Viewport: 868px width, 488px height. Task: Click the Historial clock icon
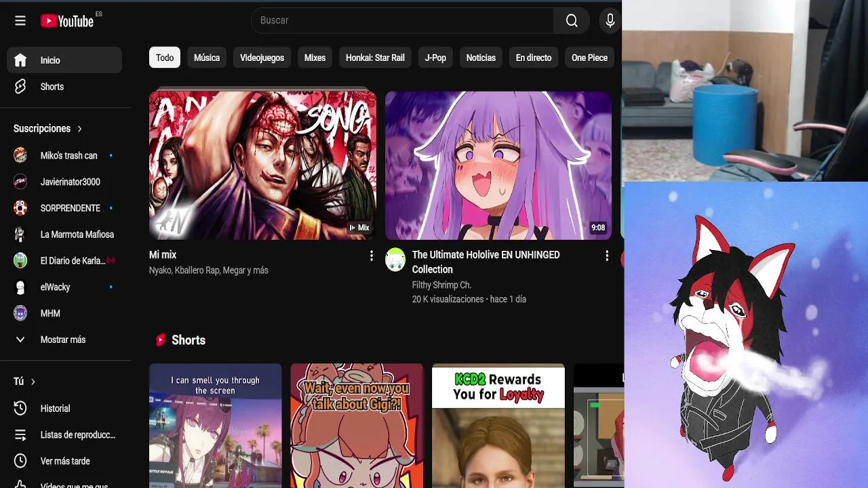click(20, 409)
